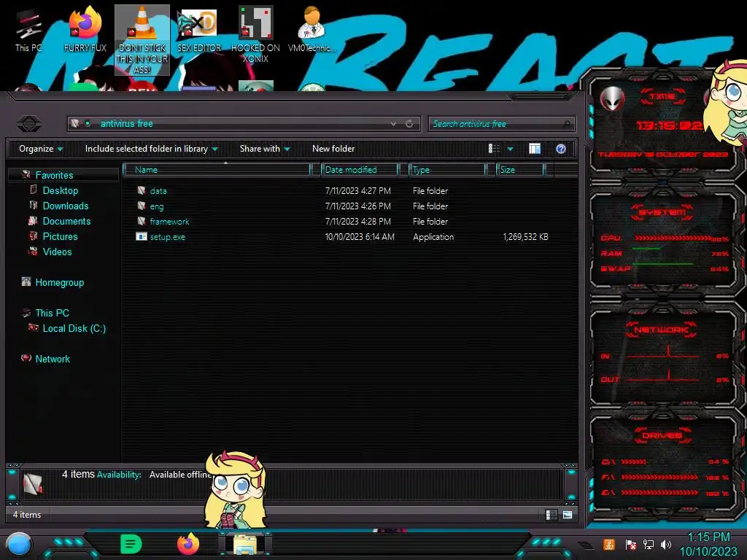Click the change view icon
Image resolution: width=747 pixels, height=560 pixels.
(x=494, y=149)
